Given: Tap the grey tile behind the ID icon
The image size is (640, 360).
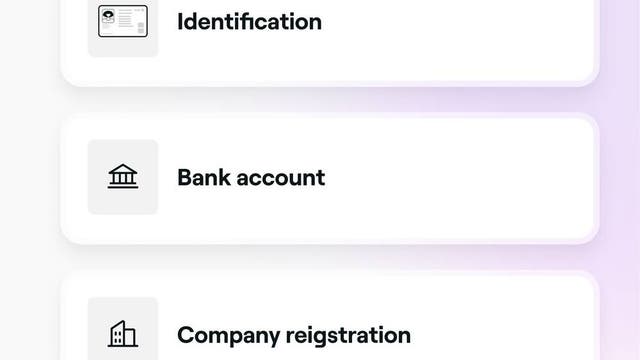Looking at the screenshot, I should tap(123, 27).
